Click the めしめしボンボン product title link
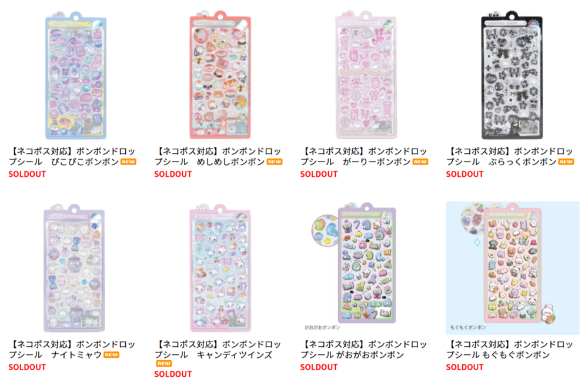Image resolution: width=588 pixels, height=382 pixels. tap(218, 156)
